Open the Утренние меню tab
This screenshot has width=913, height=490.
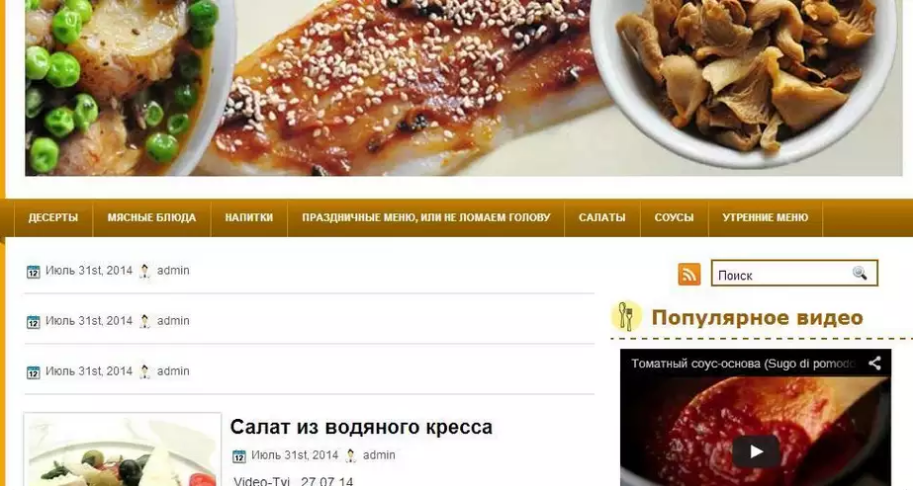(x=765, y=218)
